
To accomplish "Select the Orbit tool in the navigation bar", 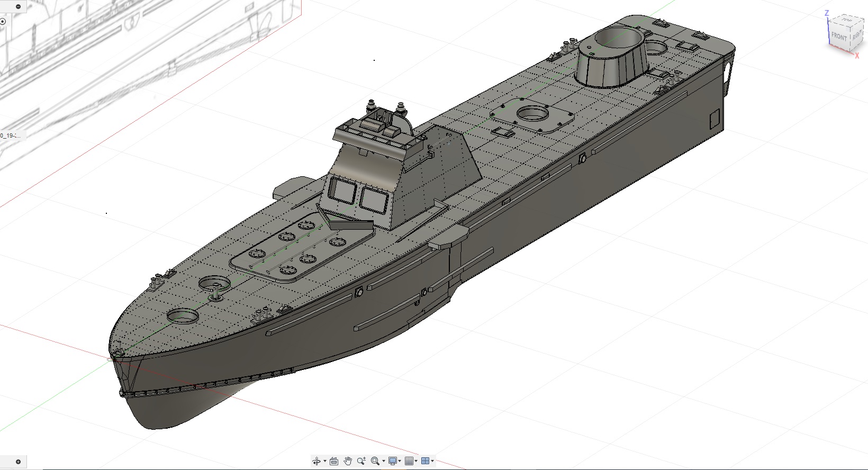I will pyautogui.click(x=317, y=461).
